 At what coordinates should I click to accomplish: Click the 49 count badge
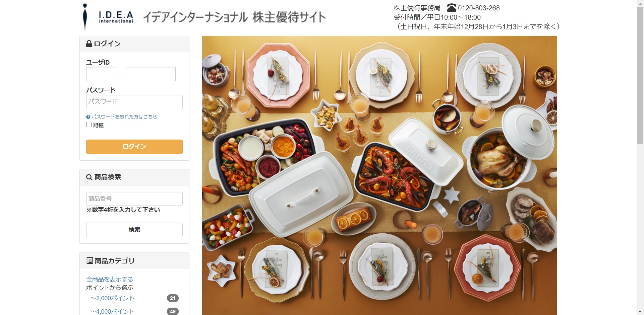173,311
